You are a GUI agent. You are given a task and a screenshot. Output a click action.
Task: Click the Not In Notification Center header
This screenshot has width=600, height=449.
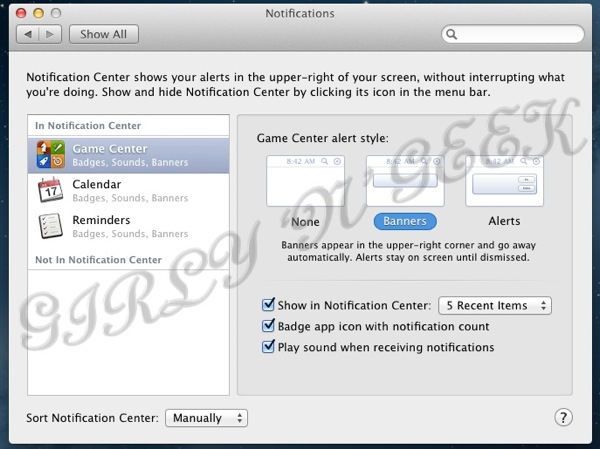click(98, 260)
